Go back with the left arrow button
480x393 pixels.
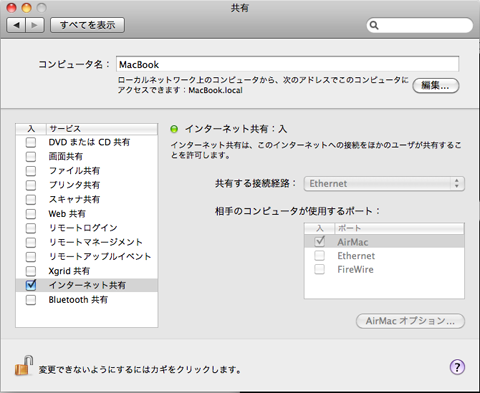click(16, 25)
